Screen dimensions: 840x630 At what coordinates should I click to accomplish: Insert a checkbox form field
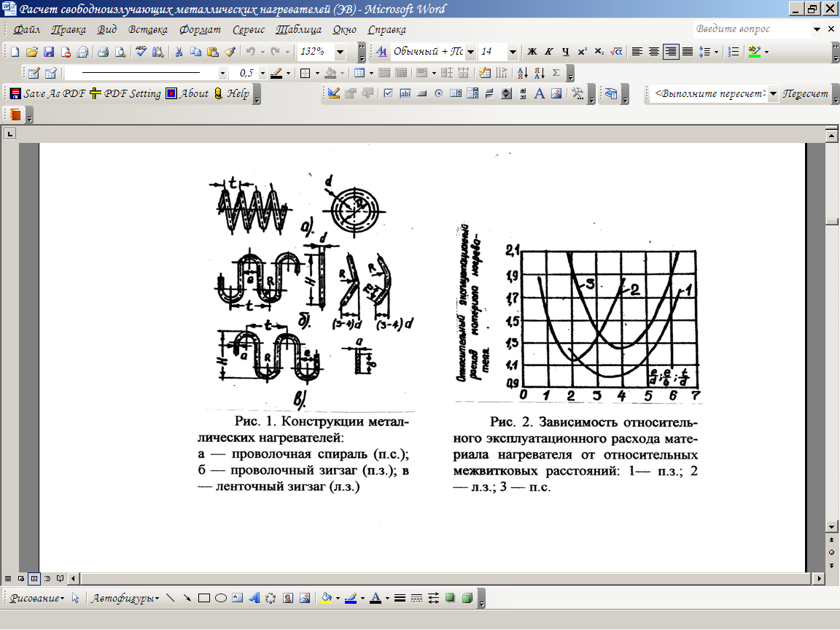pyautogui.click(x=389, y=94)
